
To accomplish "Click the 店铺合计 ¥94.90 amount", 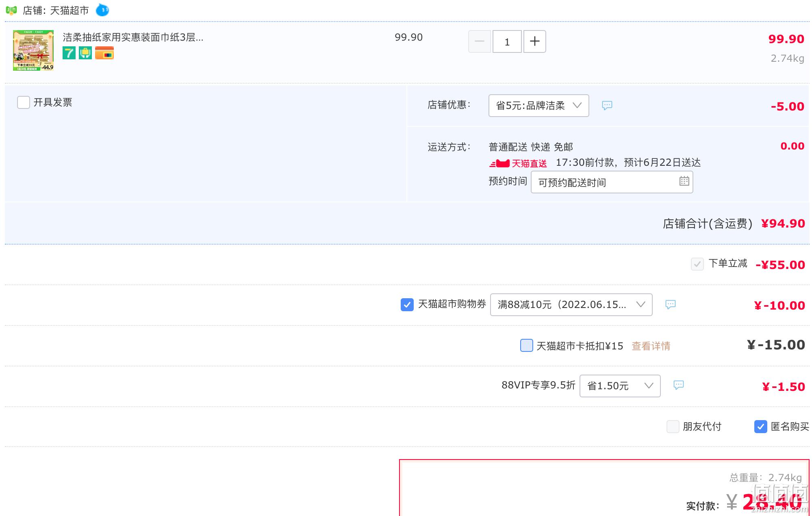I will click(783, 223).
